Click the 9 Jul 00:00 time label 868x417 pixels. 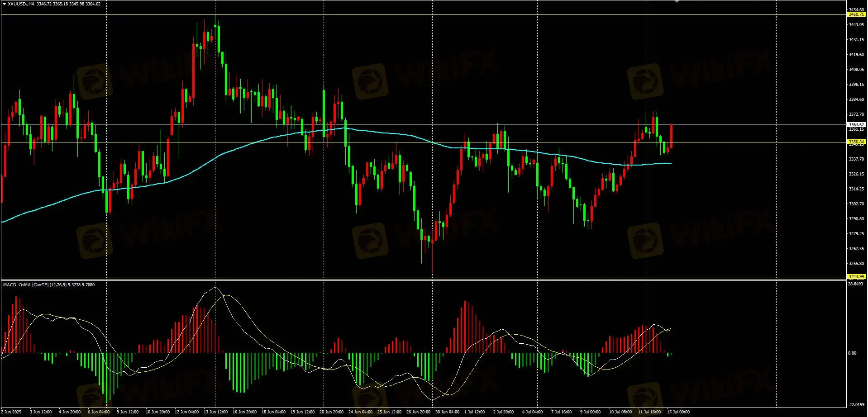tap(590, 412)
